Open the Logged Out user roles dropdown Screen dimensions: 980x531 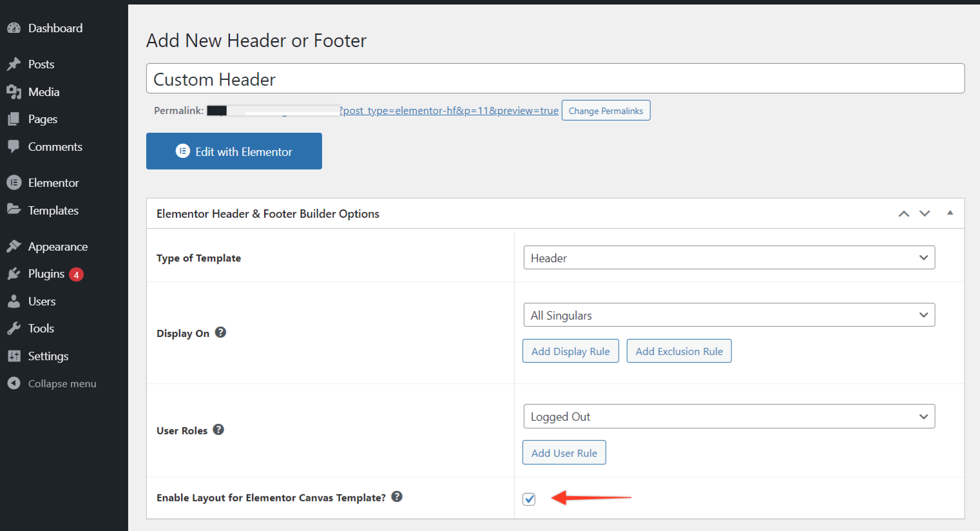pos(729,416)
